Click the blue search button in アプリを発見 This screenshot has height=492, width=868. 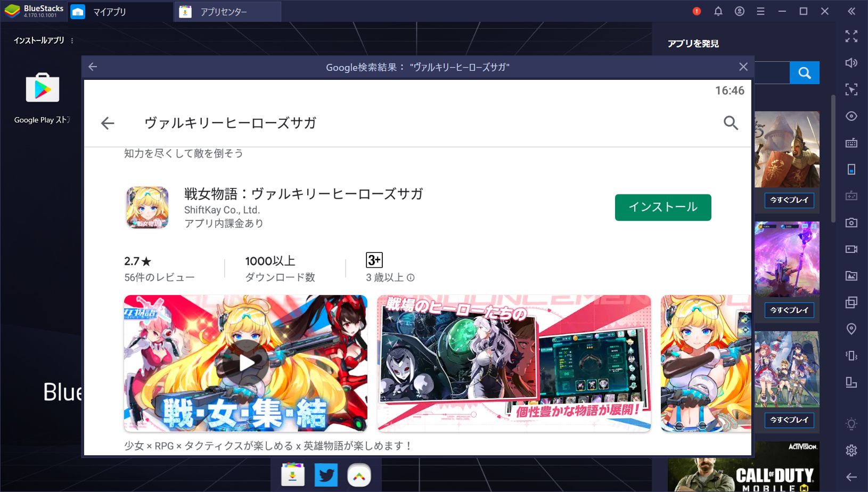click(805, 72)
